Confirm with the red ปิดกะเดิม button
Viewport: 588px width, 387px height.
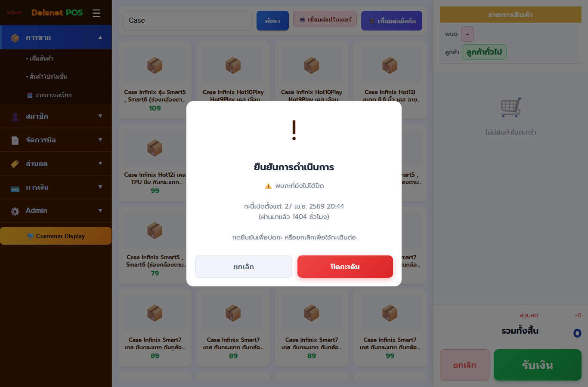[345, 267]
